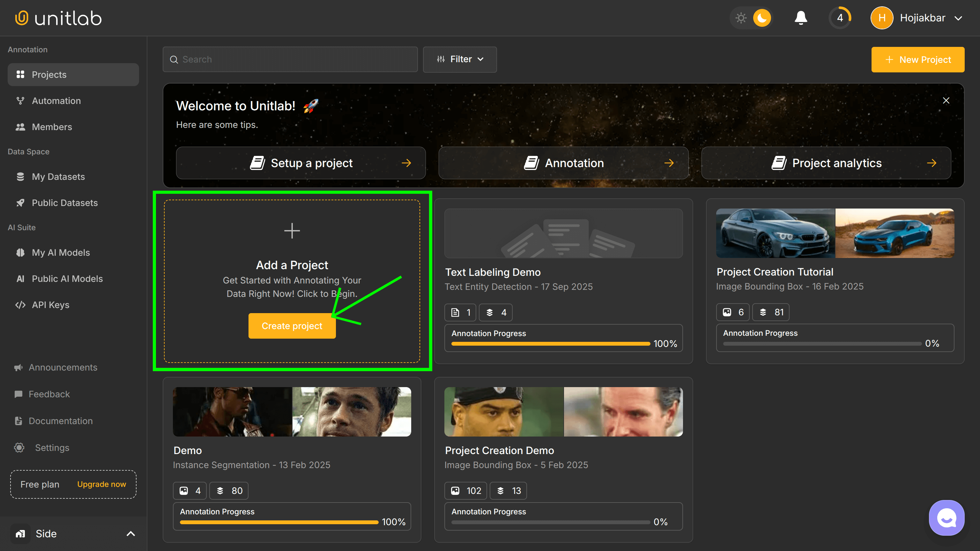Open My AI Models from the sidebar icon
Image resolution: width=980 pixels, height=551 pixels.
21,252
